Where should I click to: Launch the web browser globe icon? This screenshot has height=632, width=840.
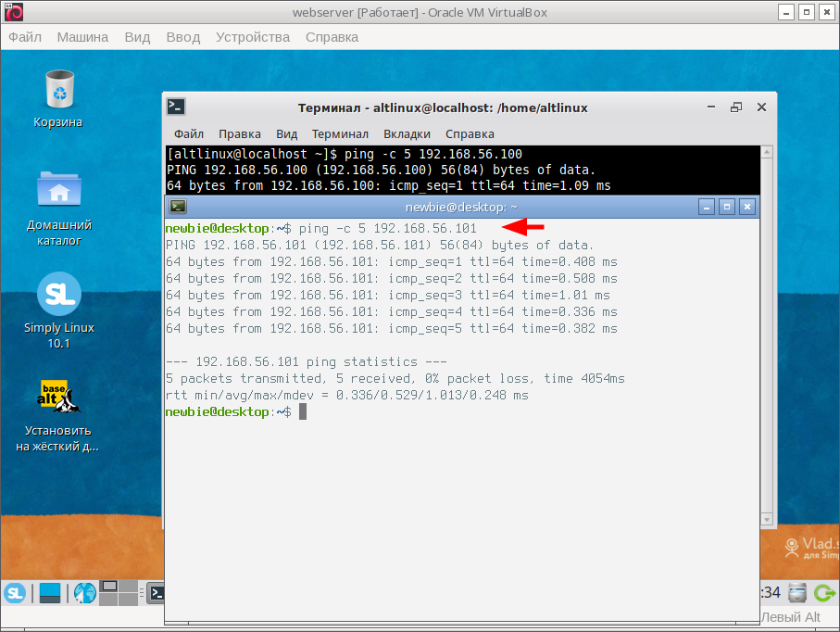click(x=84, y=593)
